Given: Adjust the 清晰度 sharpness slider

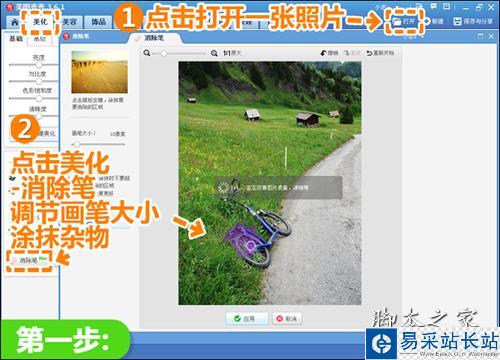Looking at the screenshot, I should (x=39, y=116).
